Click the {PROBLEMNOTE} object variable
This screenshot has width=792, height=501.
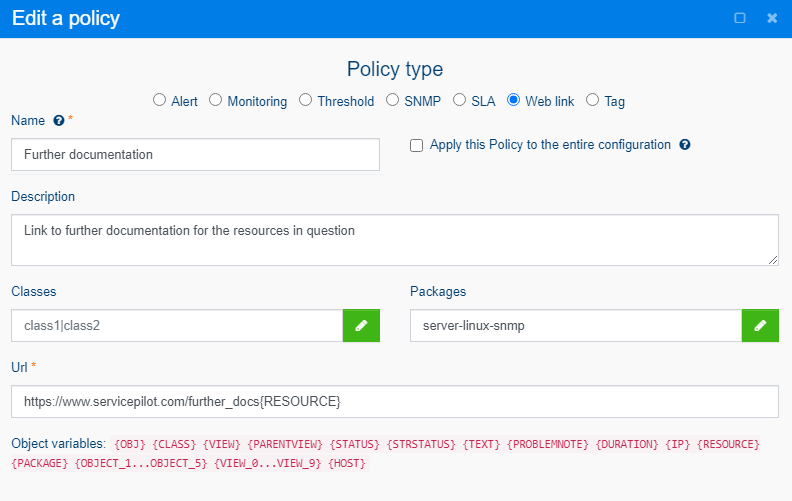tap(548, 444)
